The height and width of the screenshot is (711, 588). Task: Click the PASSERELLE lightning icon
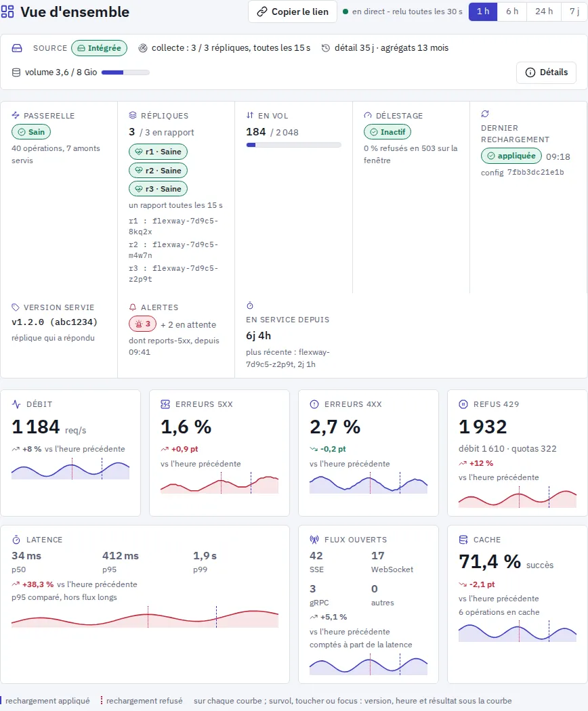(x=16, y=115)
